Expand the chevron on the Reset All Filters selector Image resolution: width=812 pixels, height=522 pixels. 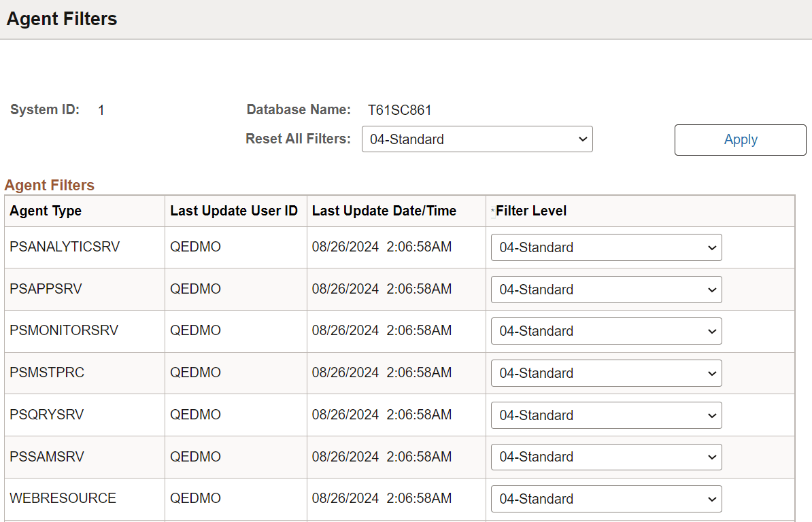583,139
